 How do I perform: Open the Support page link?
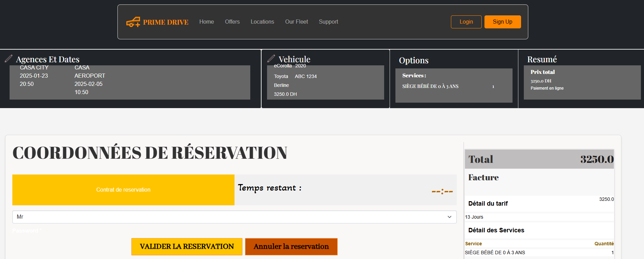tap(328, 22)
